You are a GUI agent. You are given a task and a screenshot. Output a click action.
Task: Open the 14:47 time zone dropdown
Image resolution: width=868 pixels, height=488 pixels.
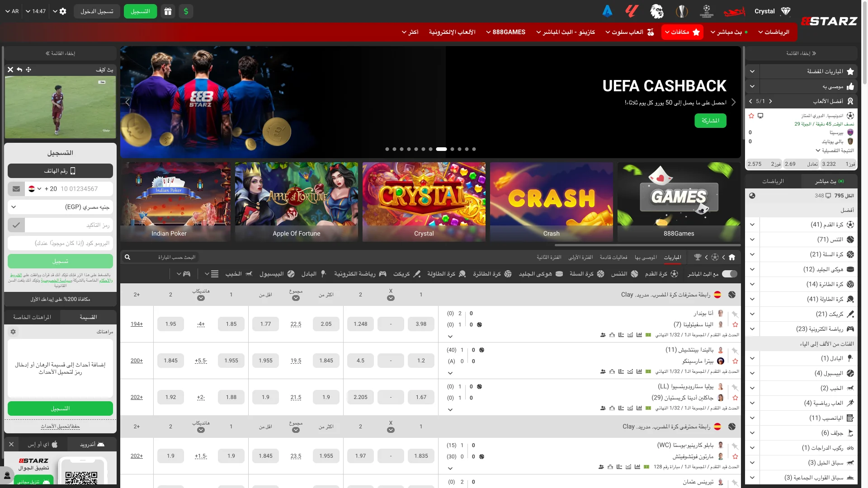point(36,11)
